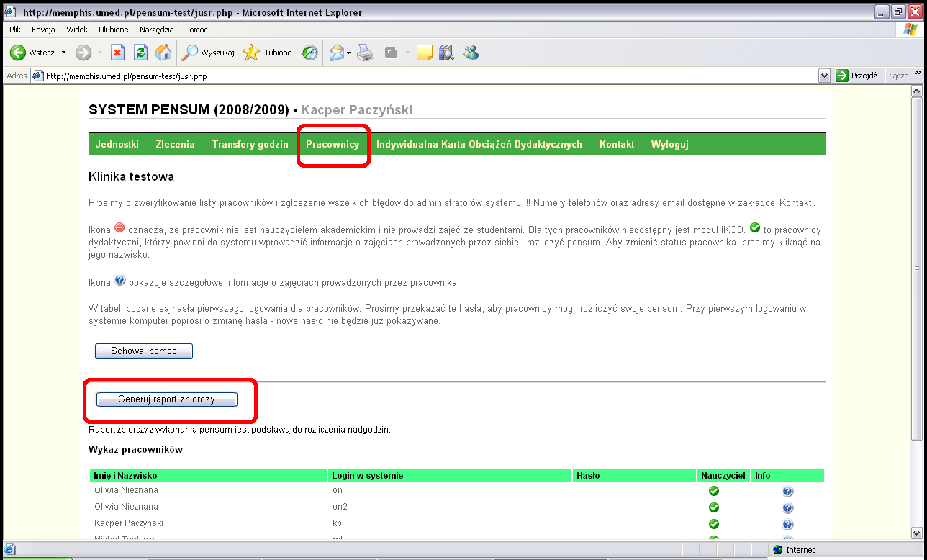
Task: Click green teacher checkmark for login on
Action: pos(714,491)
